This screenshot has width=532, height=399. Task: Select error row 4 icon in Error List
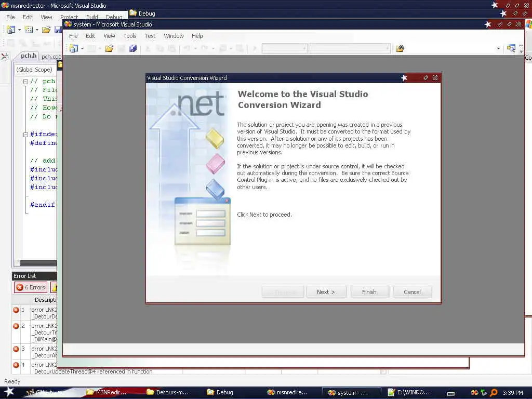[16, 365]
